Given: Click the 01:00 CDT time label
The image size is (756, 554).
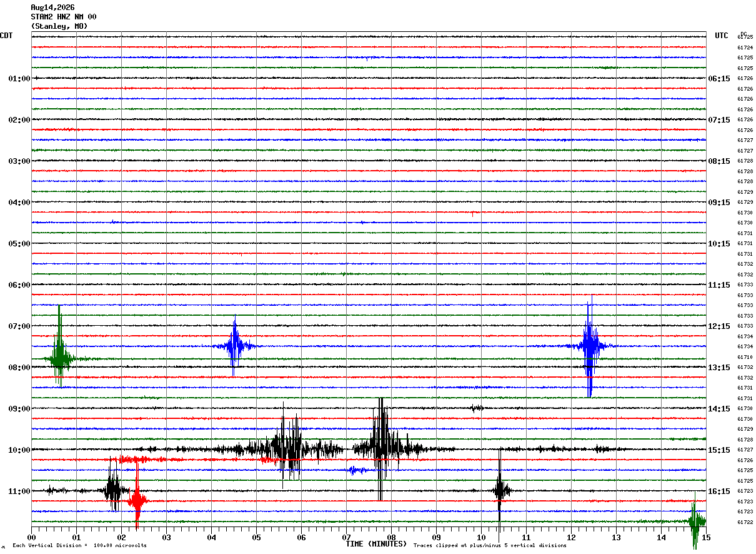Looking at the screenshot, I should (19, 79).
